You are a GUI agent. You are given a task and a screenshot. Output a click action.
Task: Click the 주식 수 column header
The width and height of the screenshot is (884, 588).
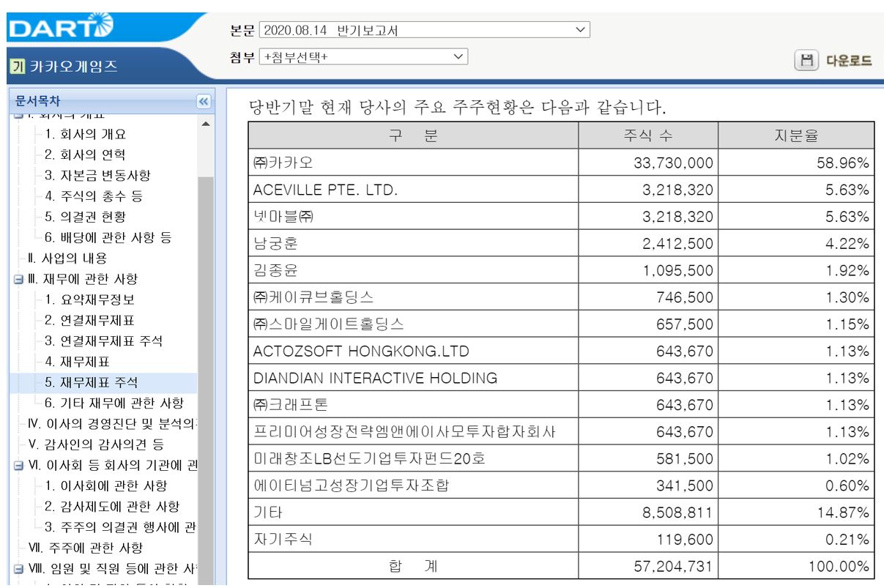click(647, 135)
